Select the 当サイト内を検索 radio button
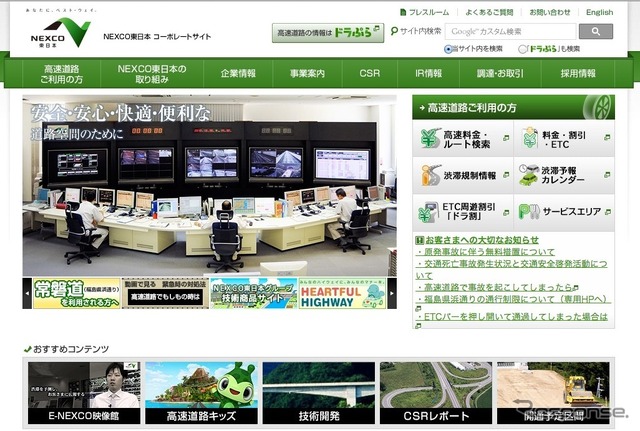The height and width of the screenshot is (431, 640). click(448, 49)
